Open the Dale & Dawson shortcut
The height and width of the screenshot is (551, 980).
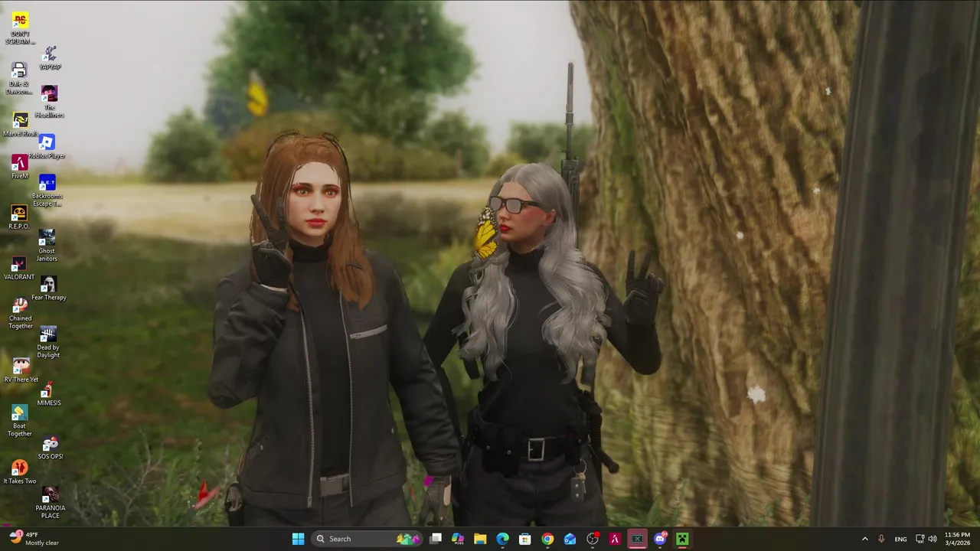tap(19, 78)
